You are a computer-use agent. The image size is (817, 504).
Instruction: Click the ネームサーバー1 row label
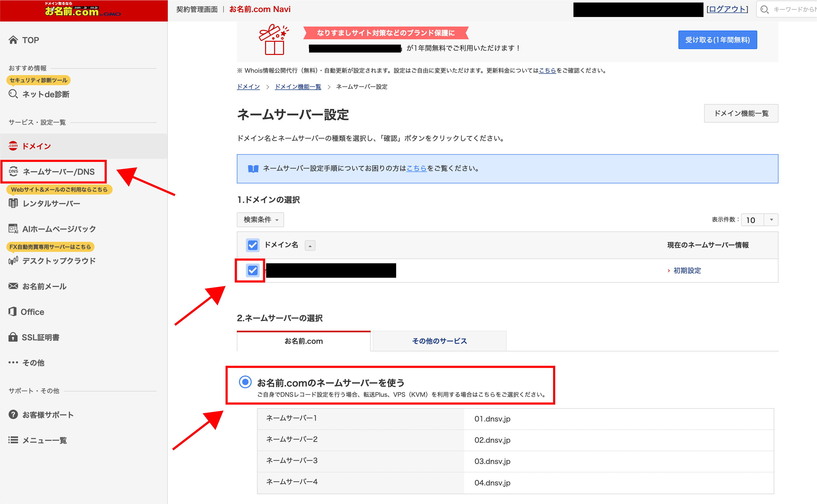[292, 418]
